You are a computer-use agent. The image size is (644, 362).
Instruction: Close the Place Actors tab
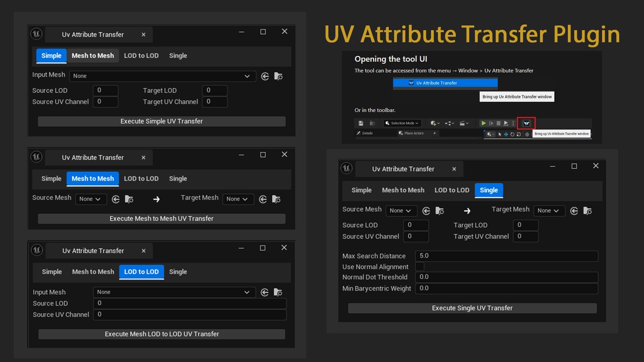point(435,133)
